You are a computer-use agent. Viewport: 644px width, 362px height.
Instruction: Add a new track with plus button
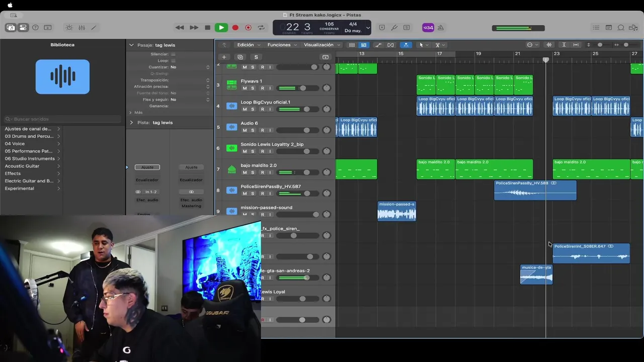(224, 57)
